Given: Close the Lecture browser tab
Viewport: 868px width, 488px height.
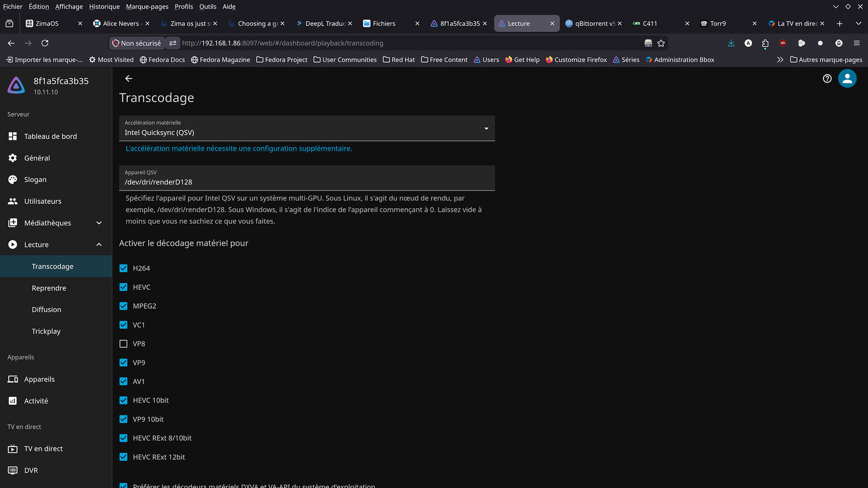Looking at the screenshot, I should tap(552, 24).
